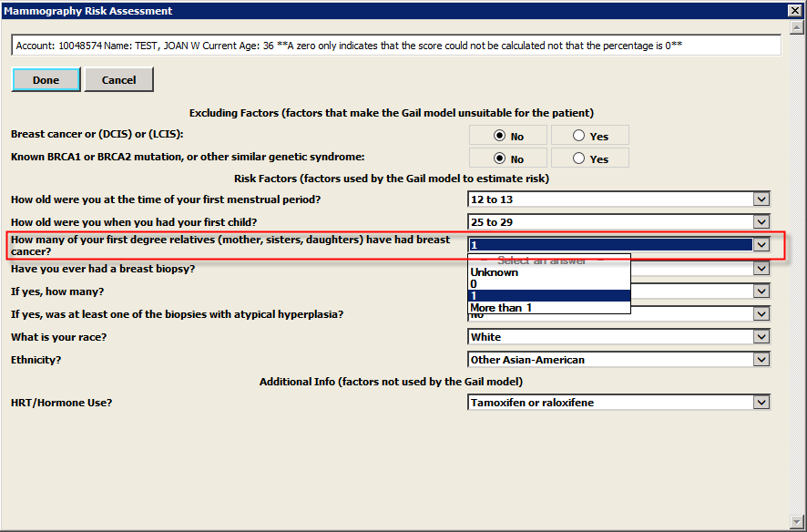
Task: Expand the 'If yes, how many?' dropdown
Action: 761,292
